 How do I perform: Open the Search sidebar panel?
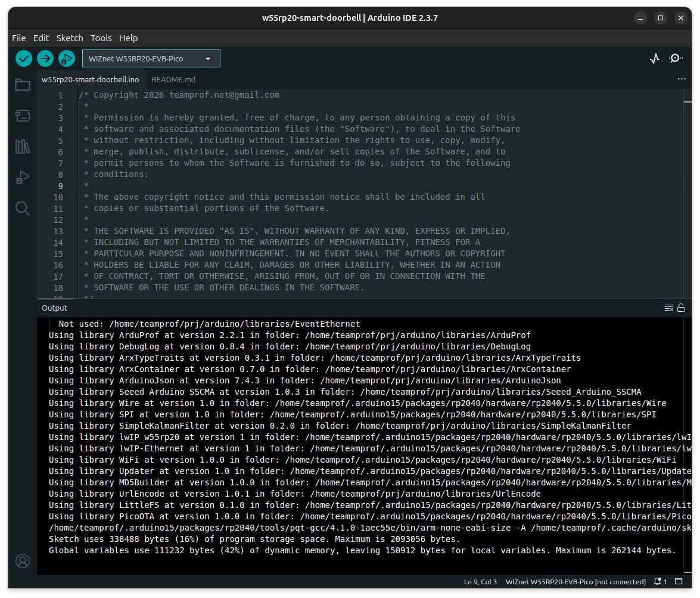click(22, 208)
